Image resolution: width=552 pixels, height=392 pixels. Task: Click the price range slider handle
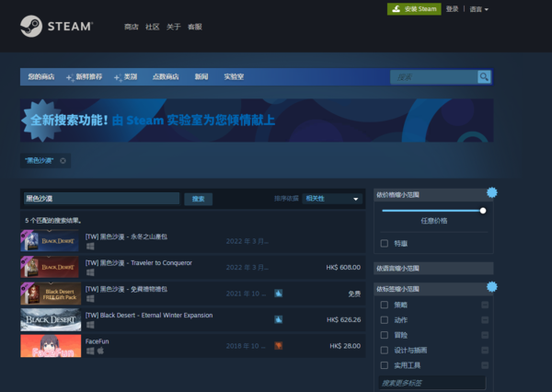483,210
